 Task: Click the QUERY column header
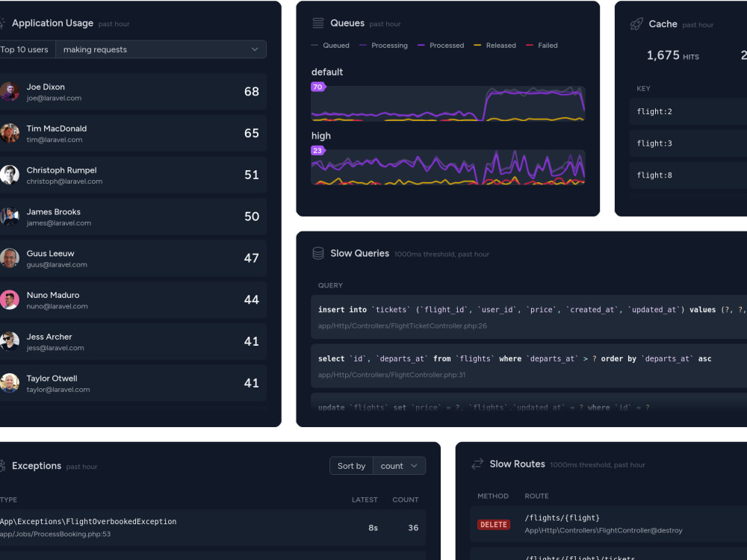(x=330, y=285)
